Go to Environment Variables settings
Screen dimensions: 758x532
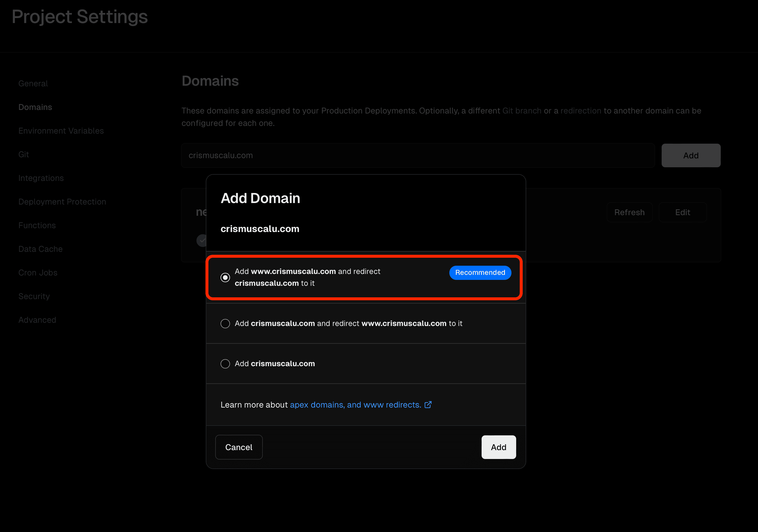(x=61, y=131)
